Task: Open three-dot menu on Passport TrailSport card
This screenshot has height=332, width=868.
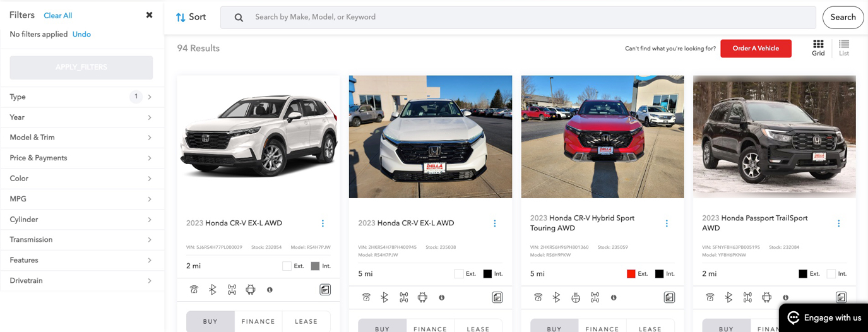Action: click(x=838, y=223)
